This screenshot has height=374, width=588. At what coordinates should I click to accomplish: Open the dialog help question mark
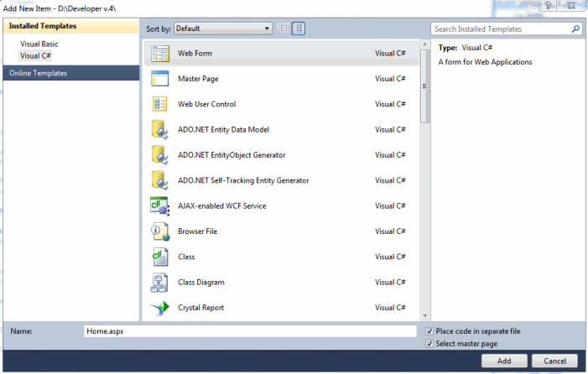pos(548,6)
